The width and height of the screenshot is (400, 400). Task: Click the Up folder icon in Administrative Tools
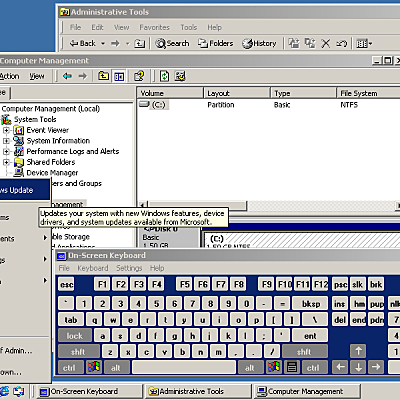click(x=139, y=43)
